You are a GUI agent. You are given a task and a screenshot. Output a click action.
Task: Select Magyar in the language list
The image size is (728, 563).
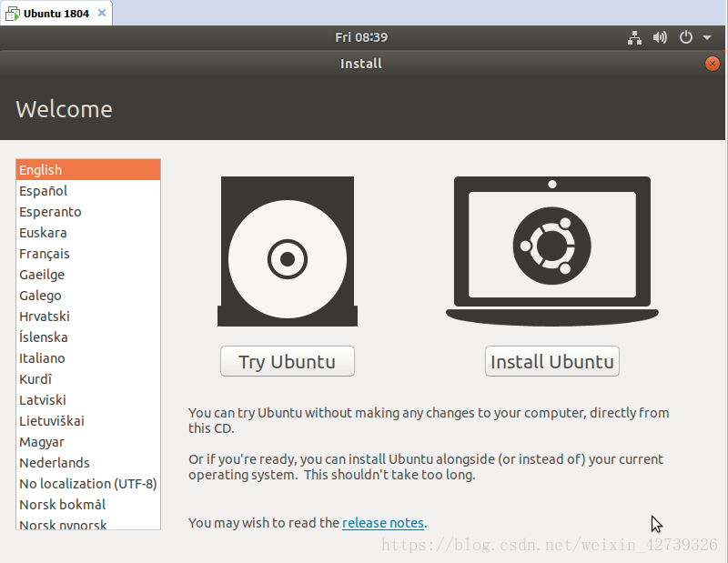(x=88, y=442)
